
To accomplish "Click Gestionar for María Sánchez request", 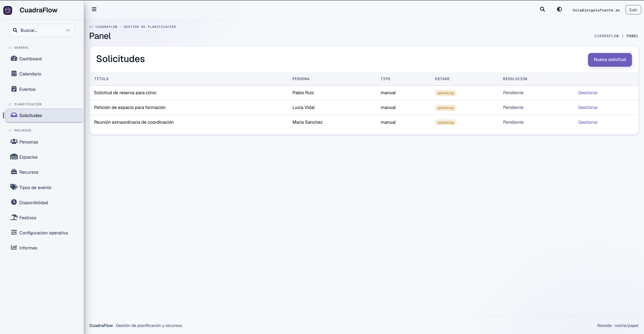I will tap(588, 122).
